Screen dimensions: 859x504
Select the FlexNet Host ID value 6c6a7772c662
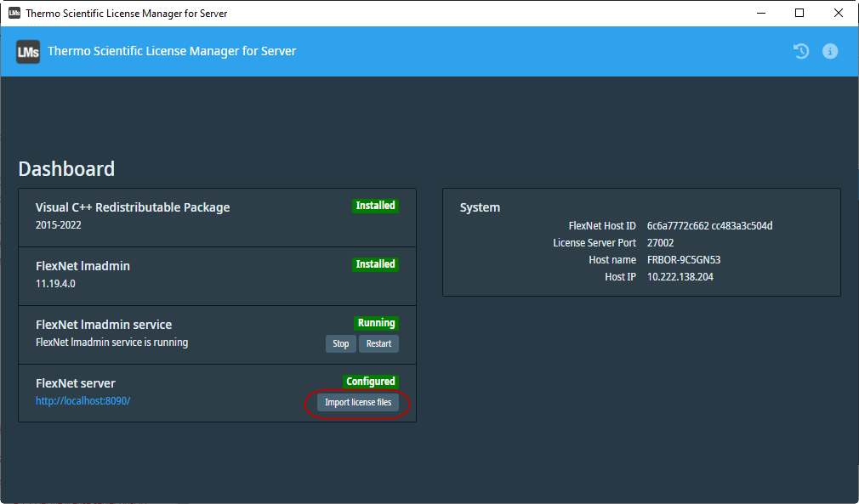[x=678, y=226]
